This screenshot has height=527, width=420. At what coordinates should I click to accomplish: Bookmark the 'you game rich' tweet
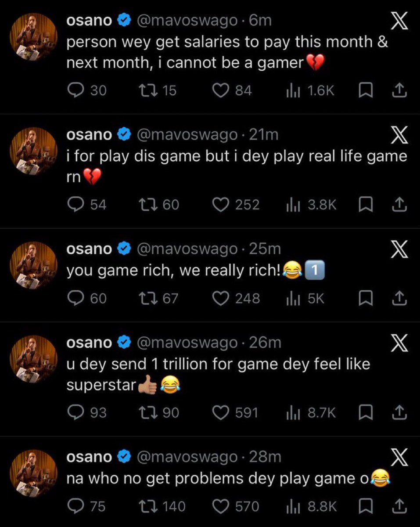tap(365, 299)
